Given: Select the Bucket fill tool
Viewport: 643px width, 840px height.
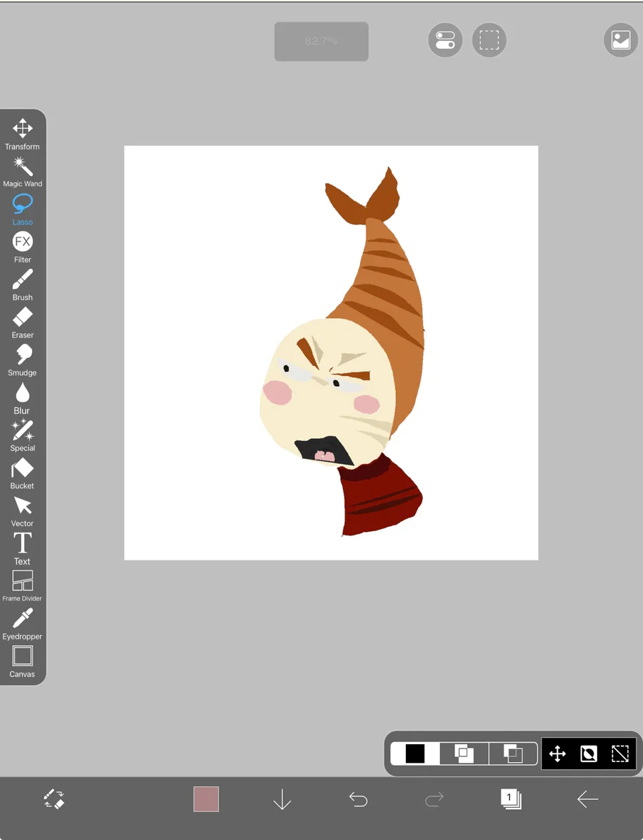Looking at the screenshot, I should point(22,473).
